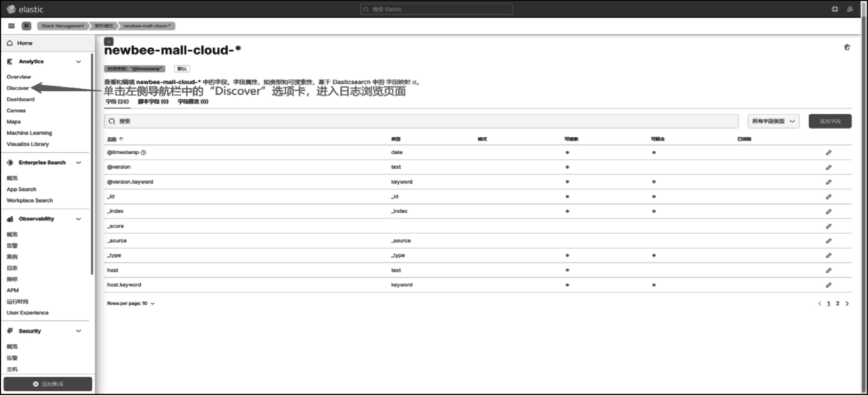This screenshot has height=395, width=868.
Task: Switch to 字段 (20) tab
Action: (x=117, y=101)
